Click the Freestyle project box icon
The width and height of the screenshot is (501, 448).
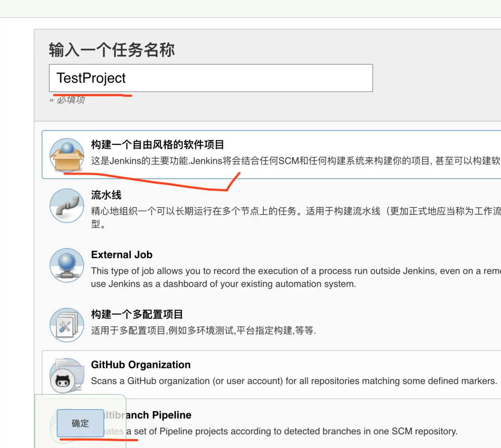[x=67, y=155]
